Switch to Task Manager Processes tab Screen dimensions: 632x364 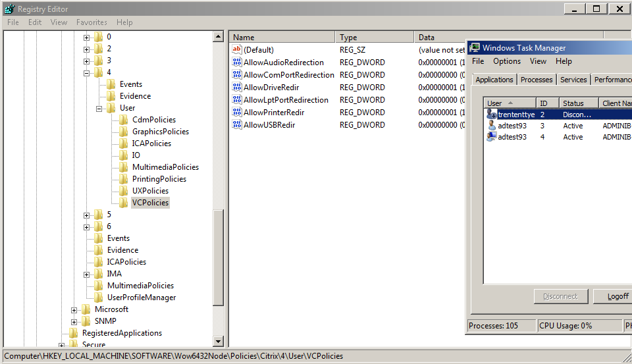pos(537,80)
